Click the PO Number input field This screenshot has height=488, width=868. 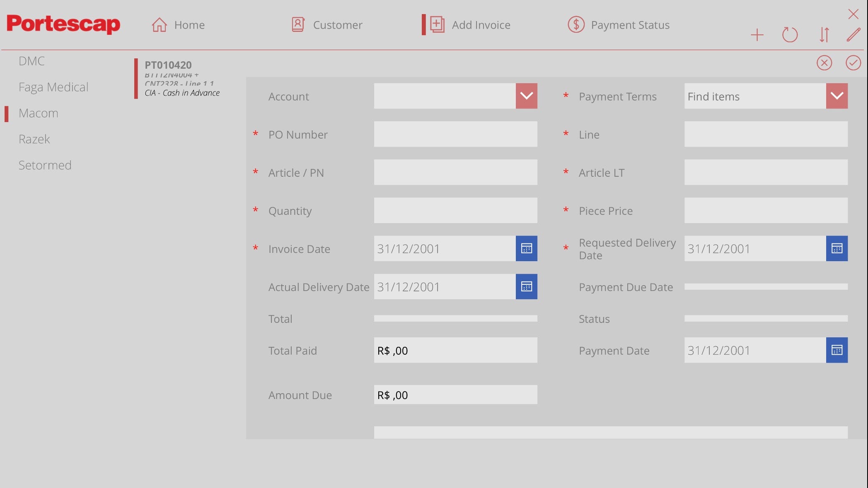coord(455,134)
